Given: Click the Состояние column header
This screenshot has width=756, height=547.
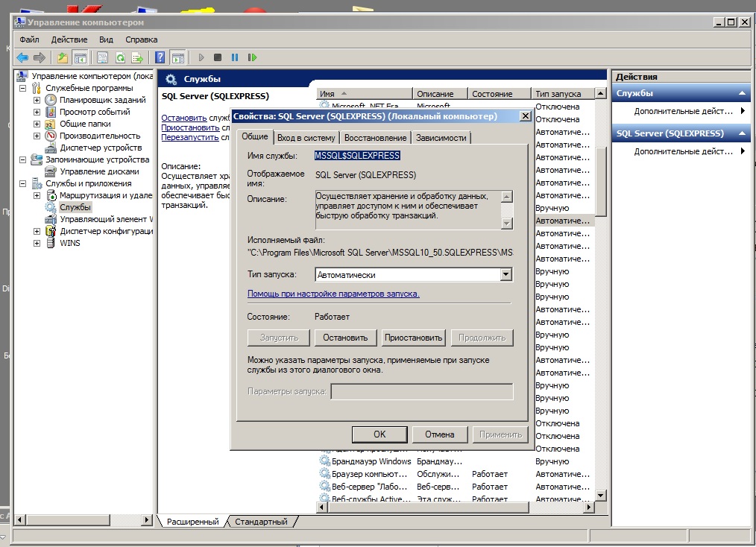Looking at the screenshot, I should (499, 94).
